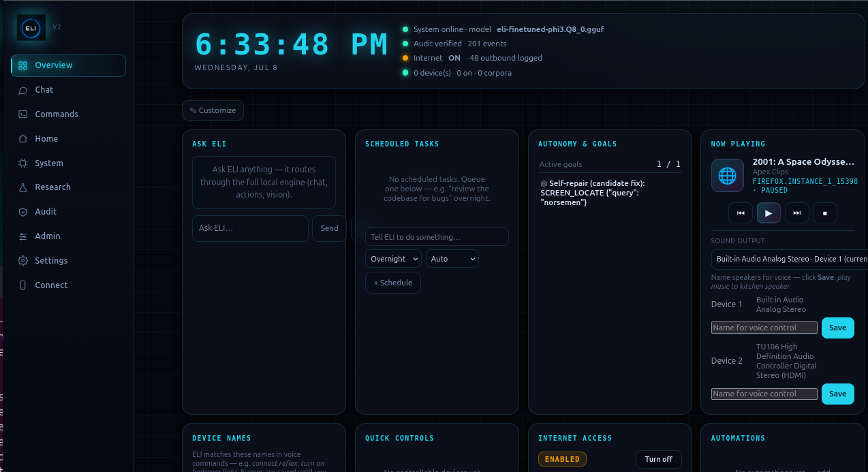Open the Sound Output device dropdown

790,259
